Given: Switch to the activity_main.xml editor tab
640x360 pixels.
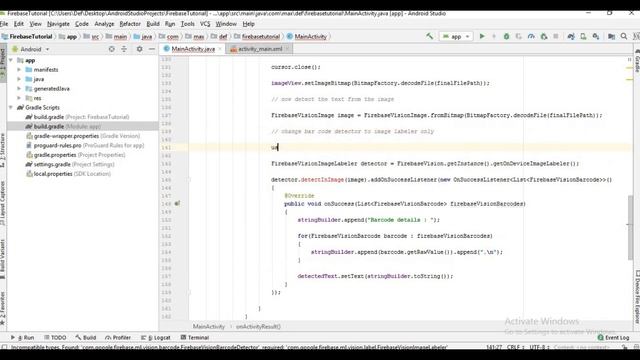Looking at the screenshot, I should pos(260,49).
